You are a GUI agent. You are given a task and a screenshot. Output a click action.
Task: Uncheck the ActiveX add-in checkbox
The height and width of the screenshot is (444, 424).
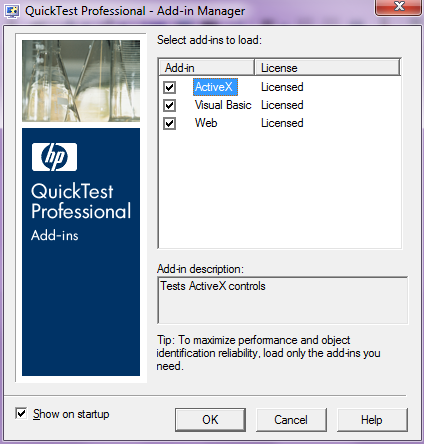pyautogui.click(x=169, y=88)
